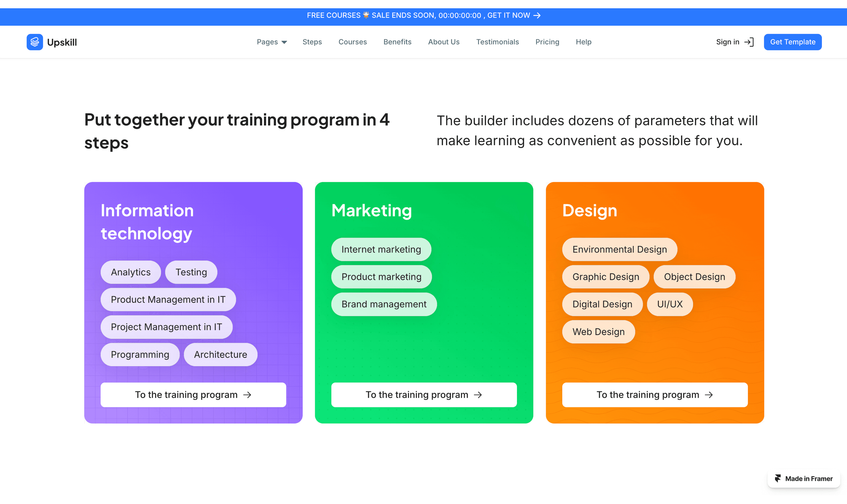Click the Upskill logo icon
Viewport: 847px width, 504px height.
pyautogui.click(x=35, y=42)
